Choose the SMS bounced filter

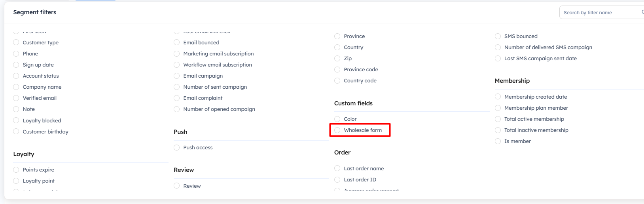click(x=498, y=36)
